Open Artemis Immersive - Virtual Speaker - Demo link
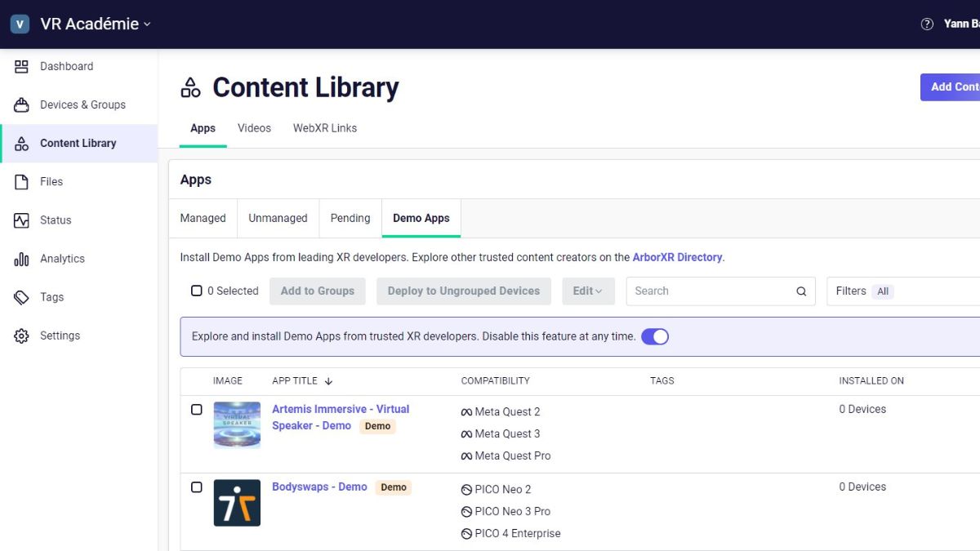 (x=341, y=417)
